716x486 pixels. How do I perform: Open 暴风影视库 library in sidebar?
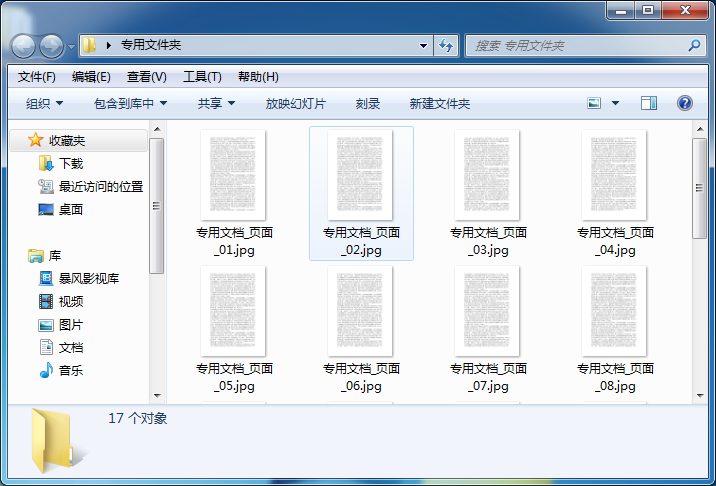coord(88,278)
